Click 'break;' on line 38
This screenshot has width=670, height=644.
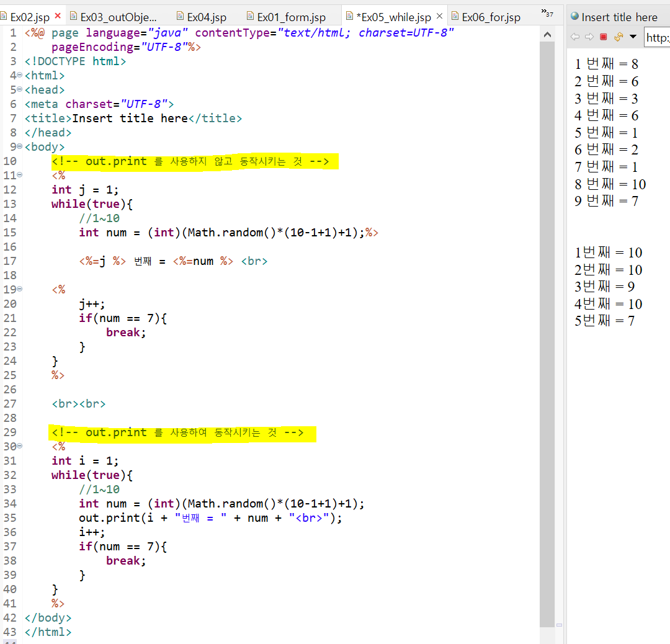point(126,561)
